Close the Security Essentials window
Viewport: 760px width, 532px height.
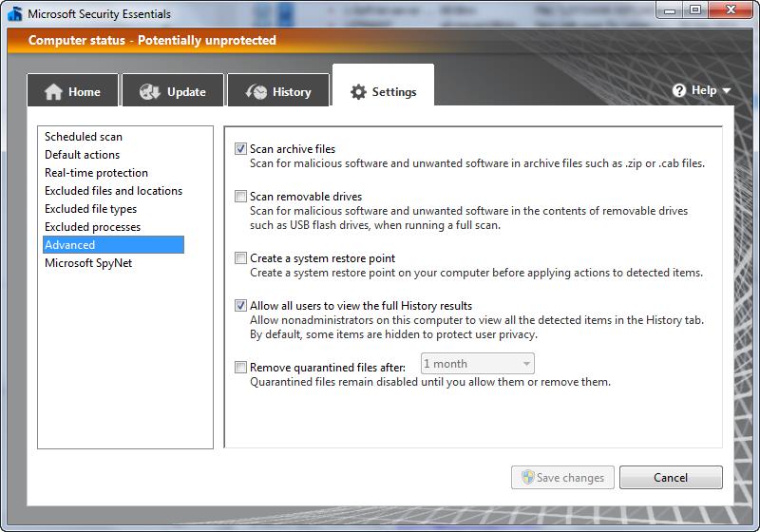coord(731,10)
